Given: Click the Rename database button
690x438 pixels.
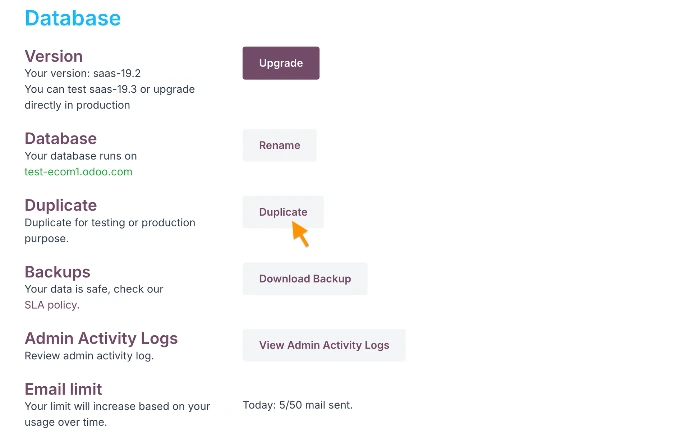Looking at the screenshot, I should coord(279,145).
